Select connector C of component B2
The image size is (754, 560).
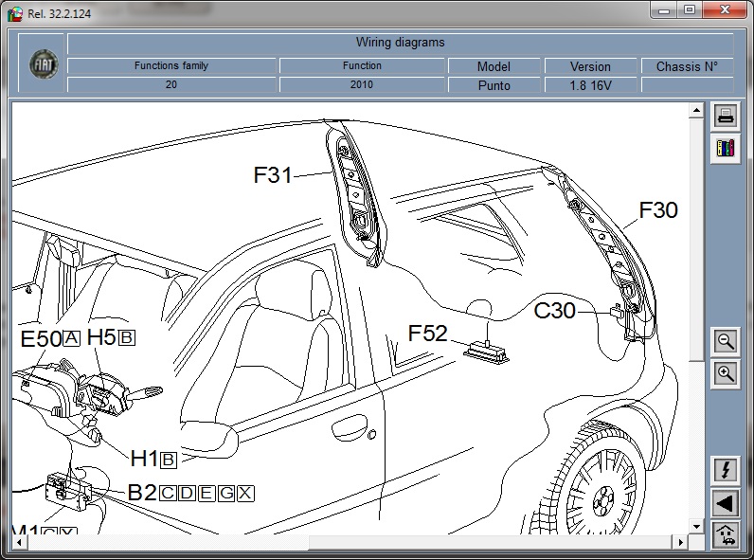click(168, 493)
